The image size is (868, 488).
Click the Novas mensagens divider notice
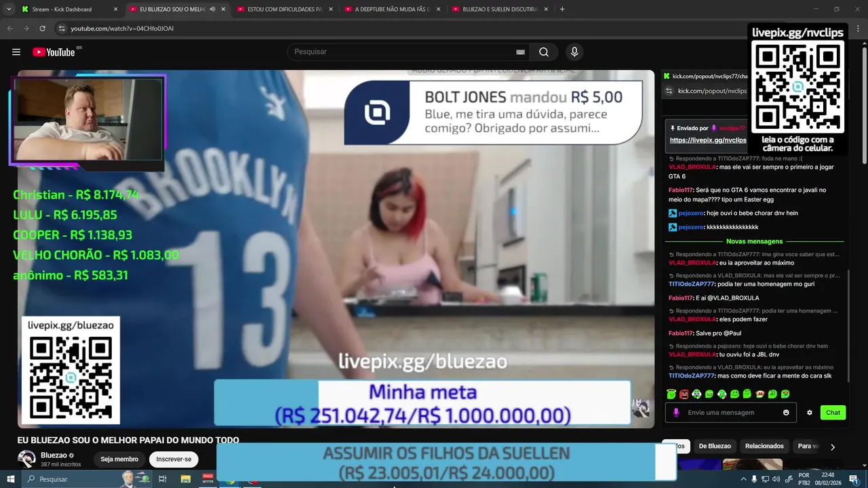(x=754, y=241)
